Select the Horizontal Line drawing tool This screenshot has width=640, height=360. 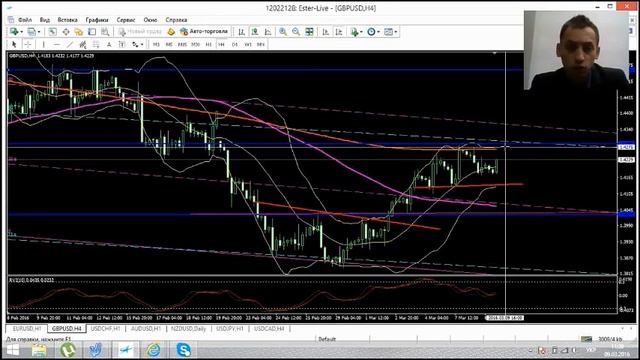point(57,44)
